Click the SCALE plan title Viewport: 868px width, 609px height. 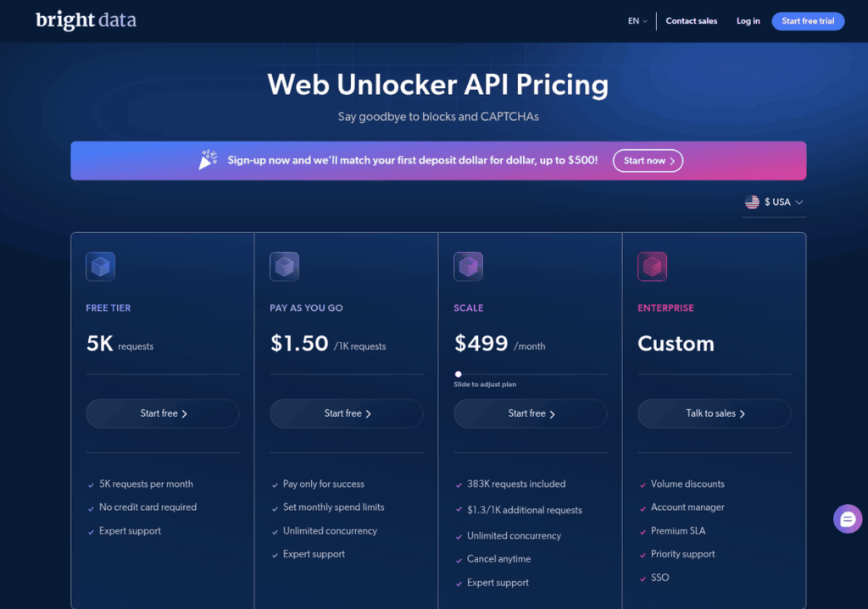click(x=468, y=308)
